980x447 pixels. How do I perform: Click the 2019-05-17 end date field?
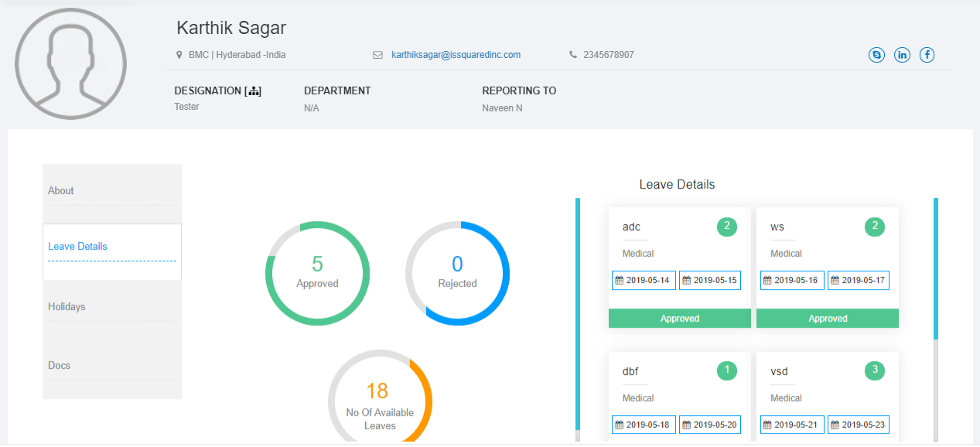coord(859,280)
